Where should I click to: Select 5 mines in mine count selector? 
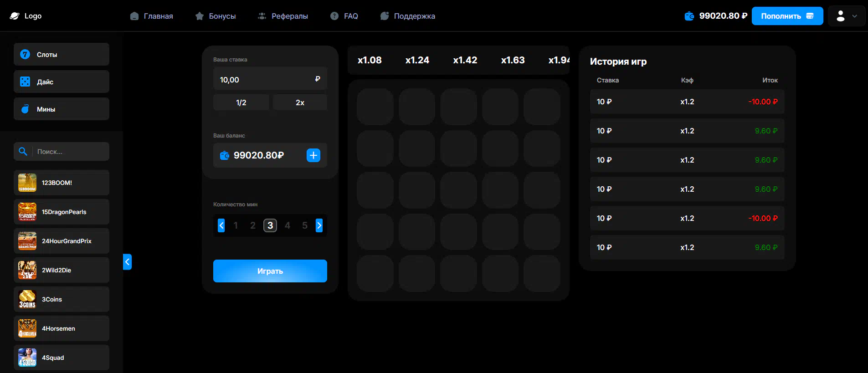click(x=305, y=225)
